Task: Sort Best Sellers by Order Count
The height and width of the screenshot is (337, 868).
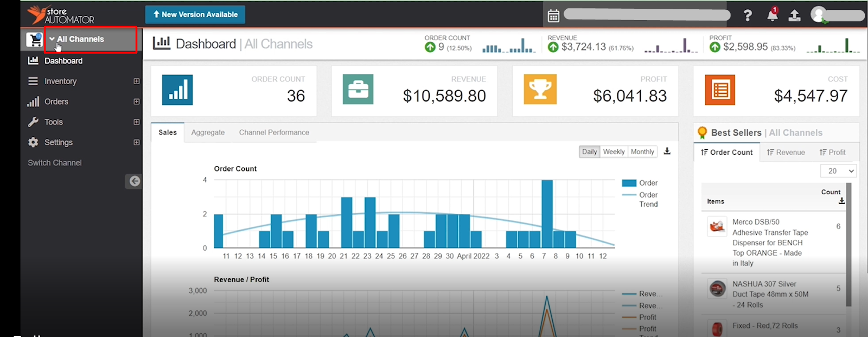Action: tap(727, 152)
